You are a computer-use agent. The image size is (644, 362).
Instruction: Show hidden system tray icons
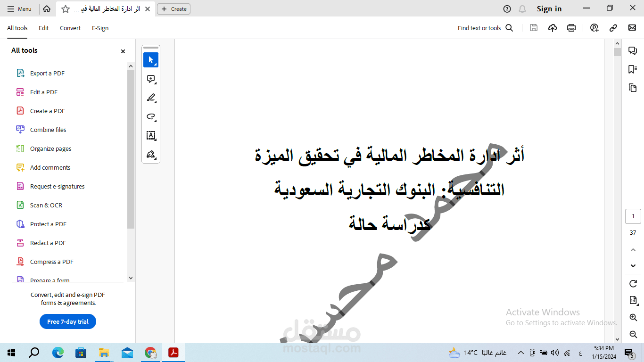tap(521, 353)
